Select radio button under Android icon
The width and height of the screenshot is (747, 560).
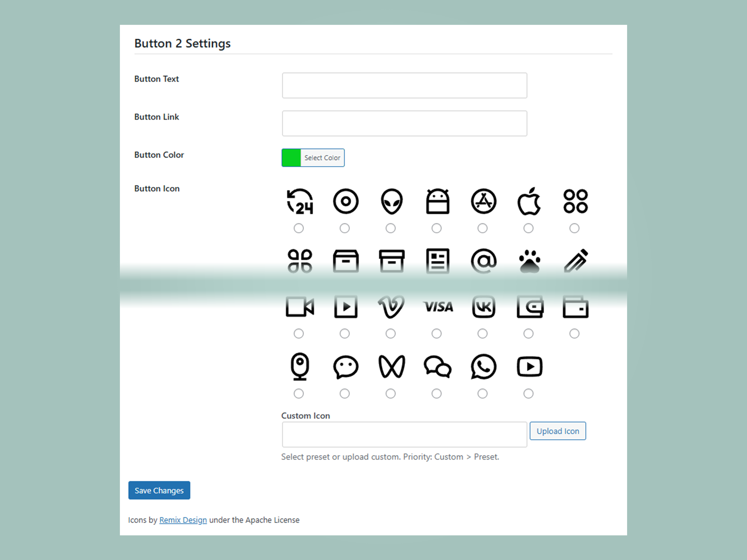pyautogui.click(x=436, y=228)
